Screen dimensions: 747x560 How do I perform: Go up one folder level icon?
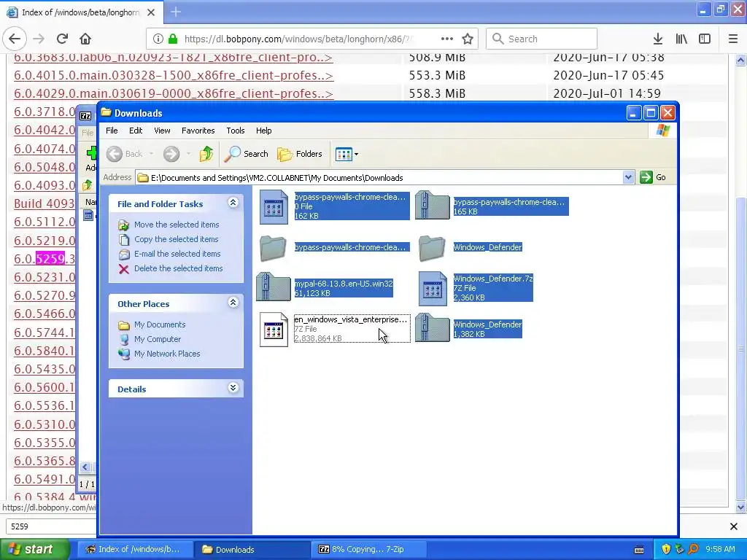[206, 154]
